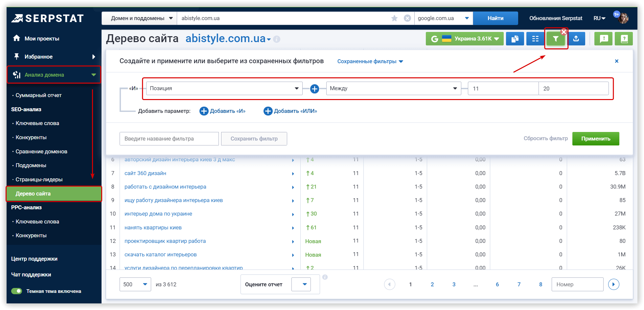Open the google.com.ua search engine dropdown
Image resolution: width=644 pixels, height=310 pixels.
[443, 18]
